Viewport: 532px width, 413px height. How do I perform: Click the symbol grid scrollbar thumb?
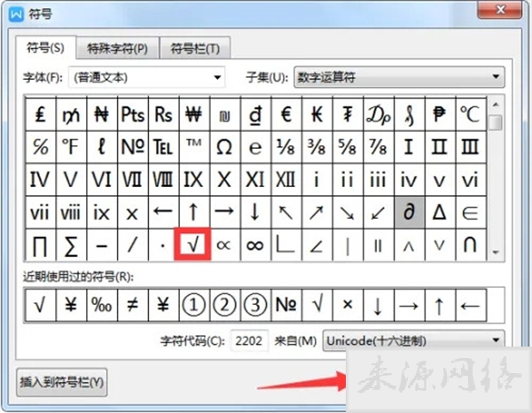point(496,122)
